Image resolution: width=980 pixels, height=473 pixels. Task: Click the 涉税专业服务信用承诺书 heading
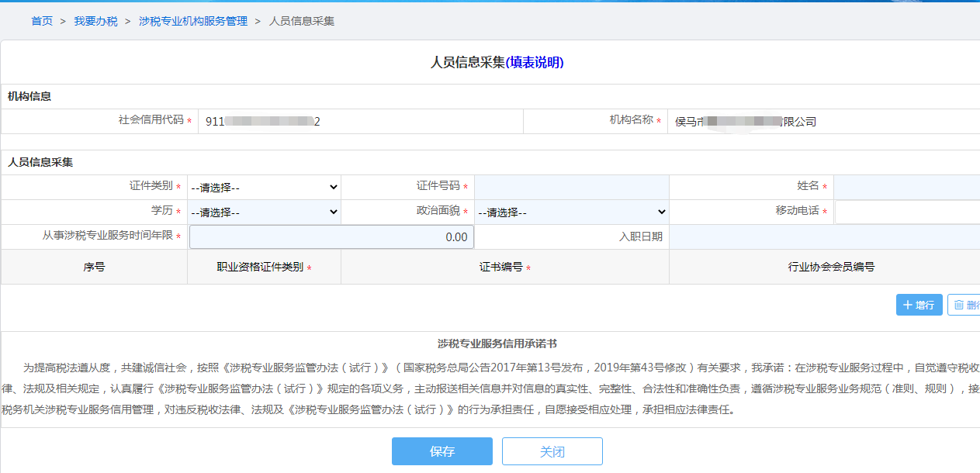coord(497,344)
